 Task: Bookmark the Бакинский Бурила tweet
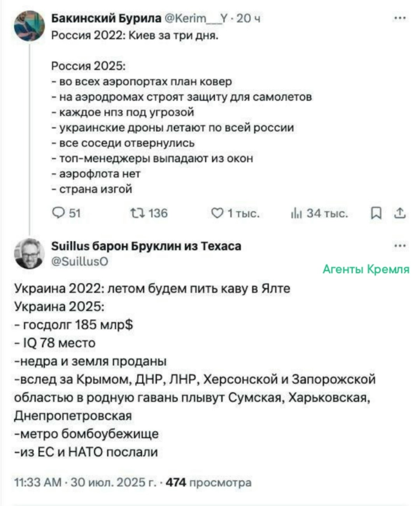(x=376, y=213)
